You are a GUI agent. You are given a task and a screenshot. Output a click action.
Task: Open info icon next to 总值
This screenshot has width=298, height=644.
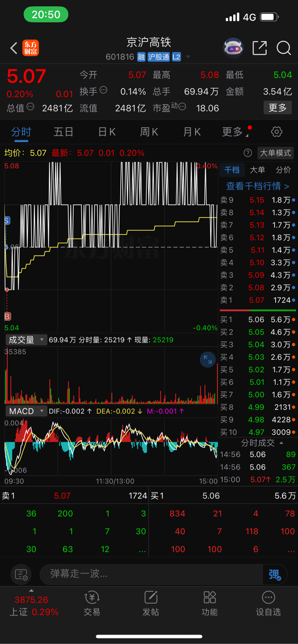click(x=30, y=107)
